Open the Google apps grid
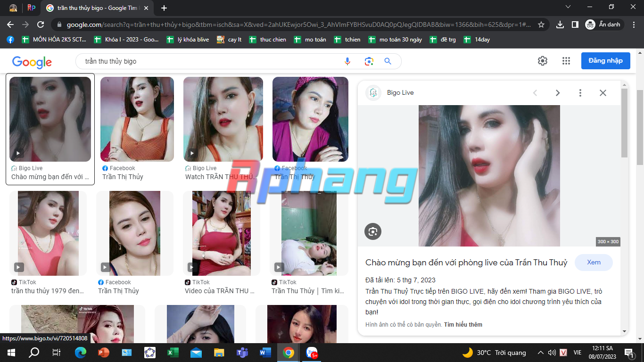644x362 pixels. coord(566,61)
